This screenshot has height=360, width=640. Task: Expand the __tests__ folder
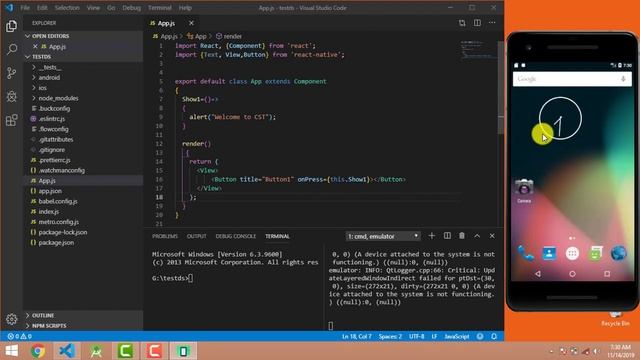coord(83,67)
